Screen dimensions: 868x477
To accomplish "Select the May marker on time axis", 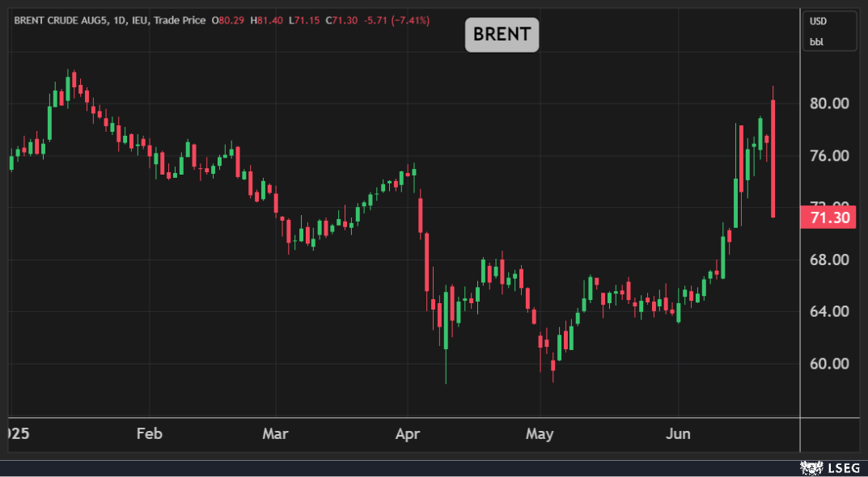I will pyautogui.click(x=540, y=434).
